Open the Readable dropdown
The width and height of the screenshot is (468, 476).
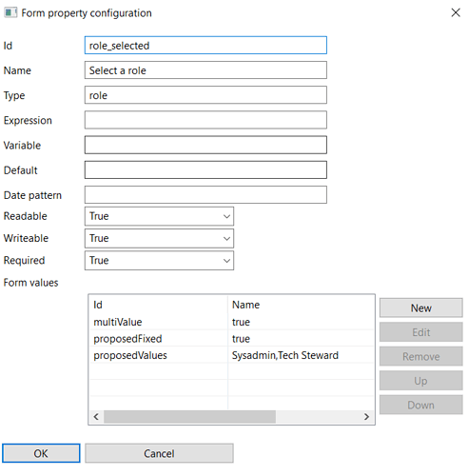pos(159,216)
